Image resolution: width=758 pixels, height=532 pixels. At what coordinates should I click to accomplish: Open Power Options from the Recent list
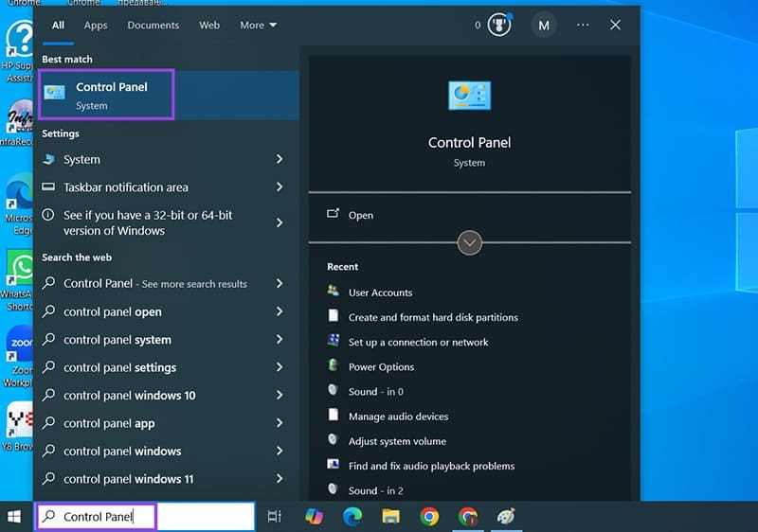tap(381, 367)
